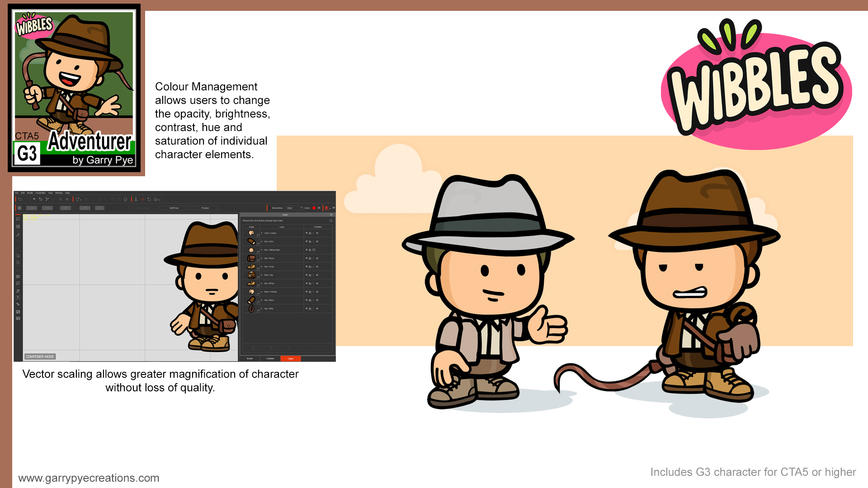The height and width of the screenshot is (488, 868).
Task: Expand the Root > Hip layer arrow
Action: pos(262,275)
